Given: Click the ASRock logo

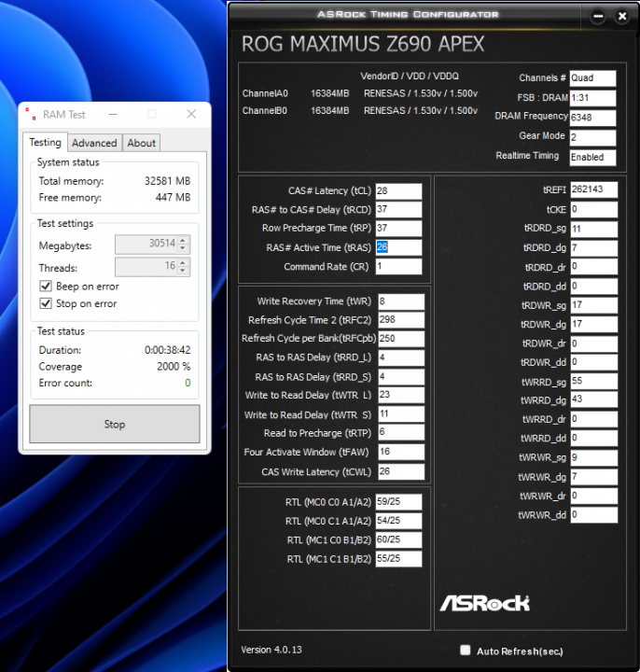Looking at the screenshot, I should 484,603.
